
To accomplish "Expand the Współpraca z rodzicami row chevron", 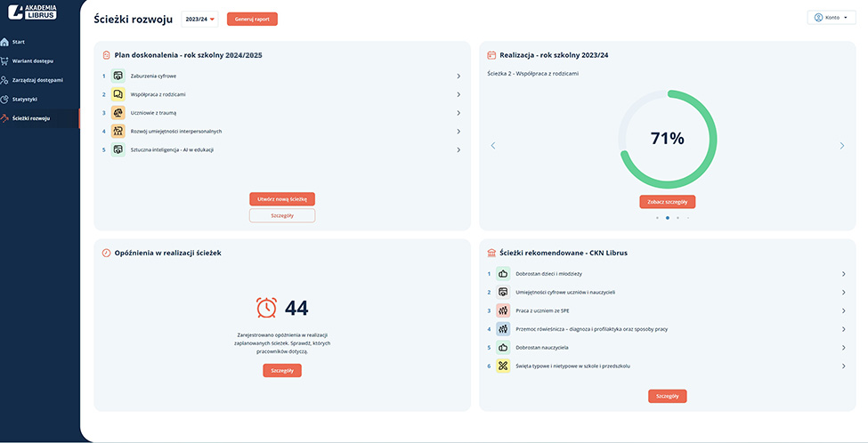I will tap(458, 94).
